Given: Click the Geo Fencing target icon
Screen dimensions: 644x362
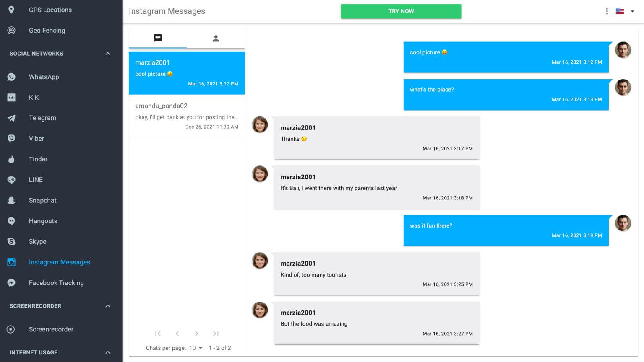Looking at the screenshot, I should pos(11,31).
